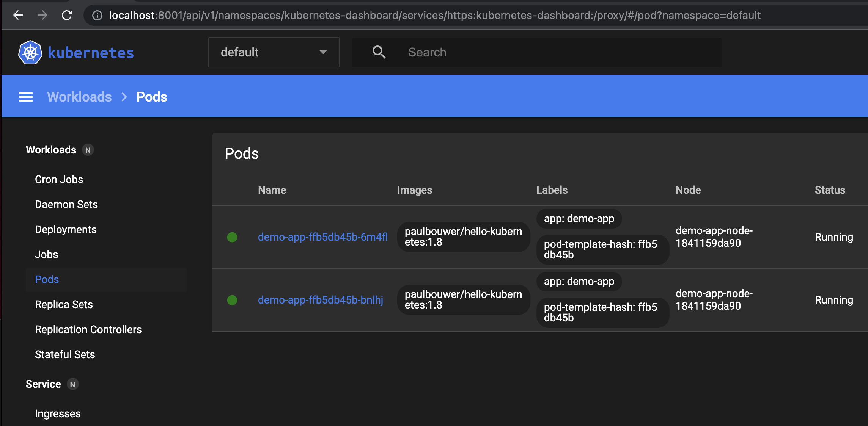Click the hamburger menu icon
This screenshot has height=426, width=868.
26,97
